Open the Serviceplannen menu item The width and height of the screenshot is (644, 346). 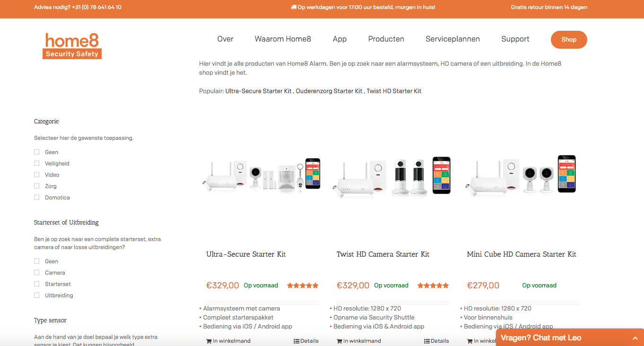click(x=453, y=39)
